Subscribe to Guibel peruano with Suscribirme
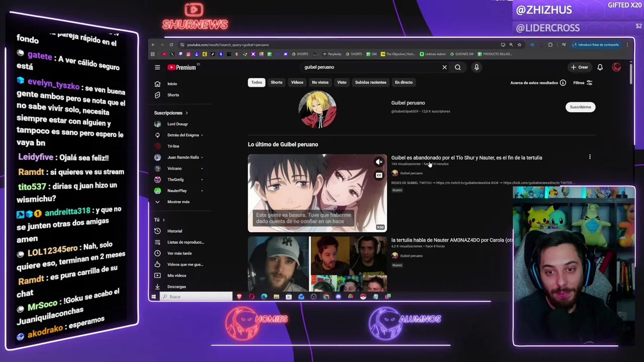 (580, 107)
